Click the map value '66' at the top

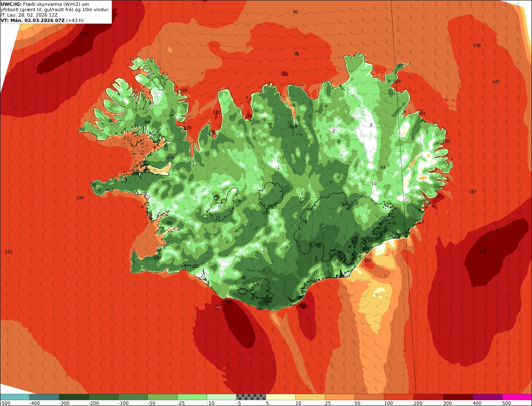pyautogui.click(x=295, y=12)
